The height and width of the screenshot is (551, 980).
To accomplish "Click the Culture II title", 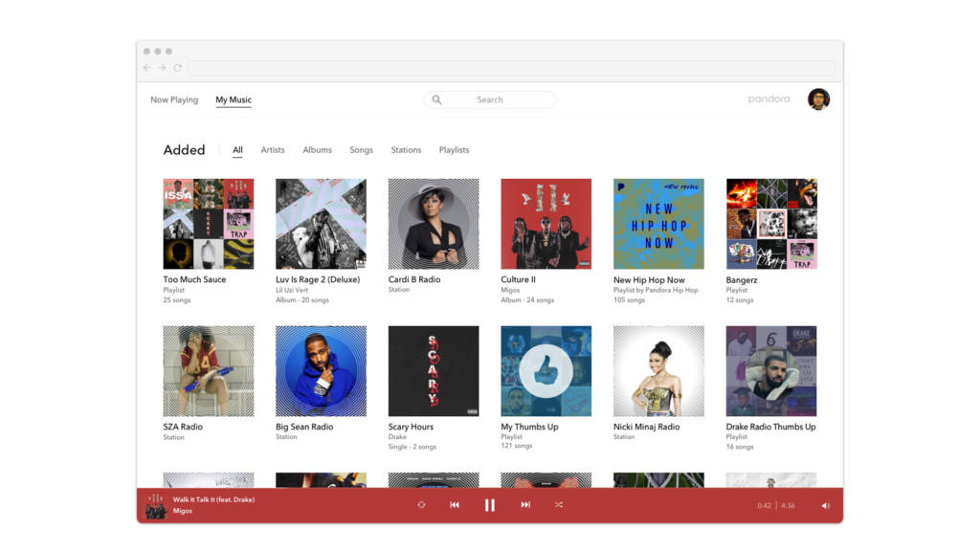I will (518, 279).
